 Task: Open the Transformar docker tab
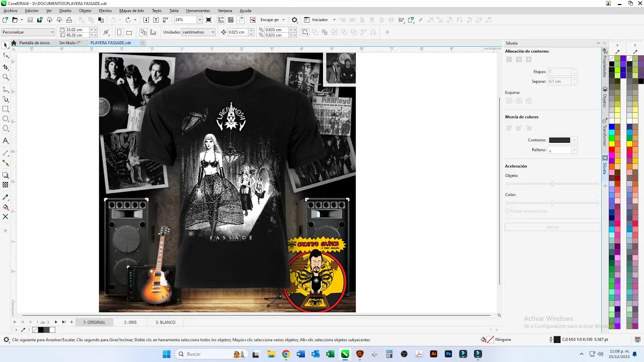click(605, 133)
